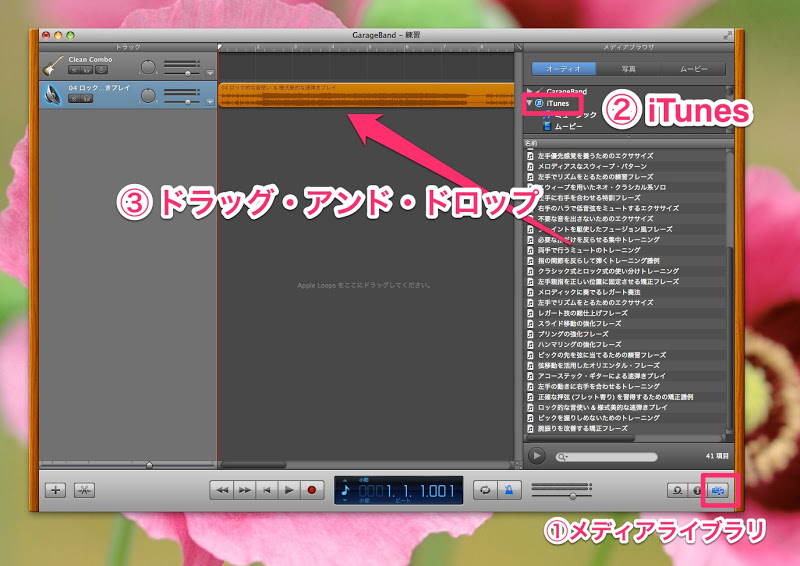The height and width of the screenshot is (566, 800).
Task: Click the note icon in LCD display
Action: (345, 490)
